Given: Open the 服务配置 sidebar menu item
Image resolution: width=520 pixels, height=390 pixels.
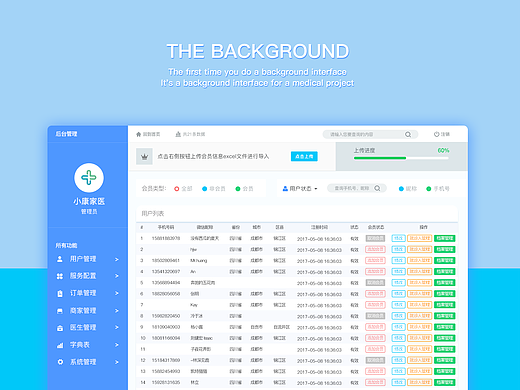Looking at the screenshot, I should click(x=88, y=276).
